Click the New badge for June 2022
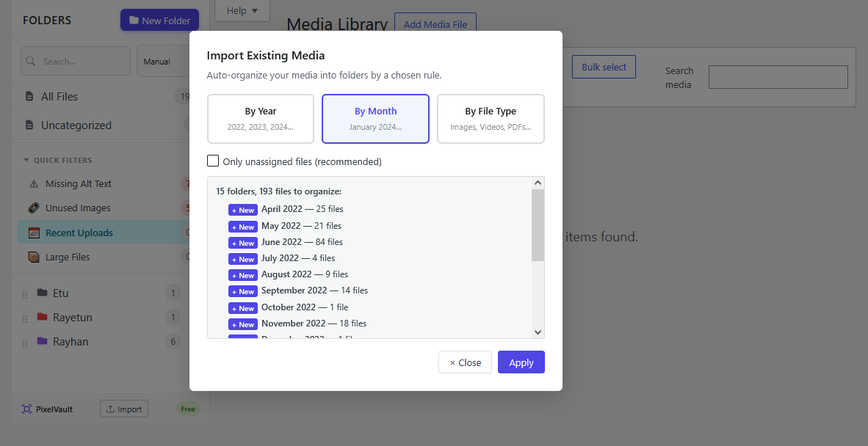 tap(243, 243)
